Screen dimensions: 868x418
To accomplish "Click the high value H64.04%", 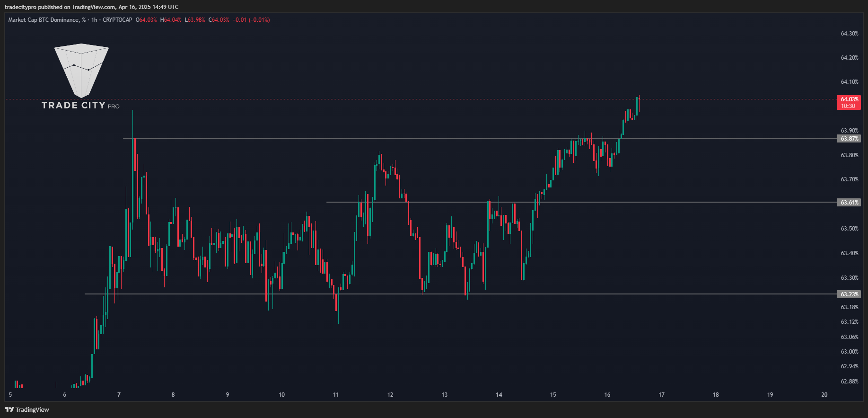I will [x=171, y=20].
